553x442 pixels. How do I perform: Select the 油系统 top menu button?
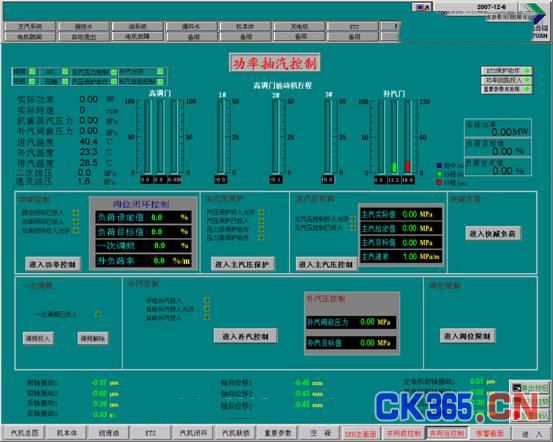point(138,26)
